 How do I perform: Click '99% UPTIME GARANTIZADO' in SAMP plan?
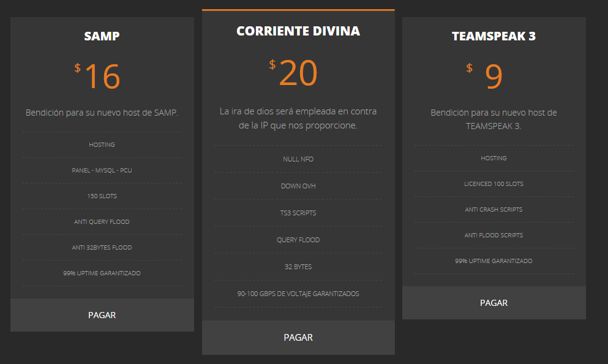[x=102, y=273]
